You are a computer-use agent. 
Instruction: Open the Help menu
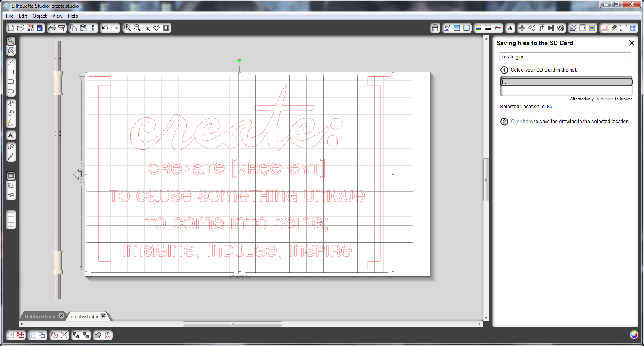(x=73, y=16)
